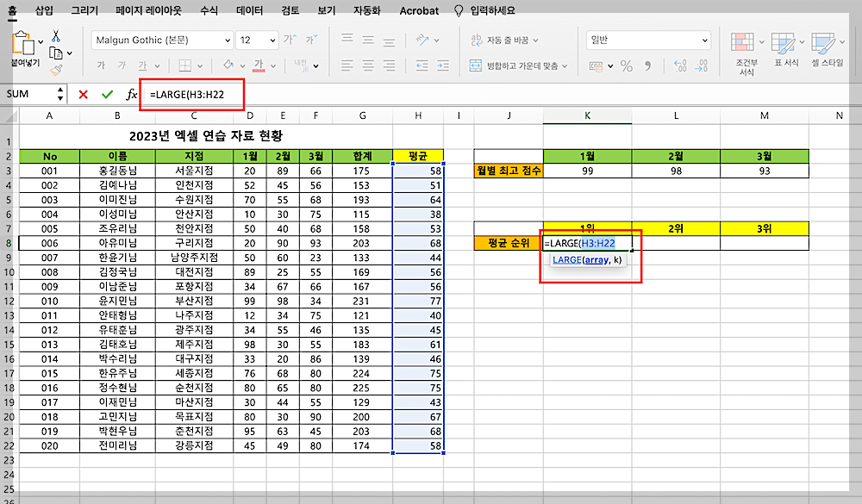Click the 입력하세요 tell-me search box
This screenshot has height=504, width=862.
(x=492, y=10)
